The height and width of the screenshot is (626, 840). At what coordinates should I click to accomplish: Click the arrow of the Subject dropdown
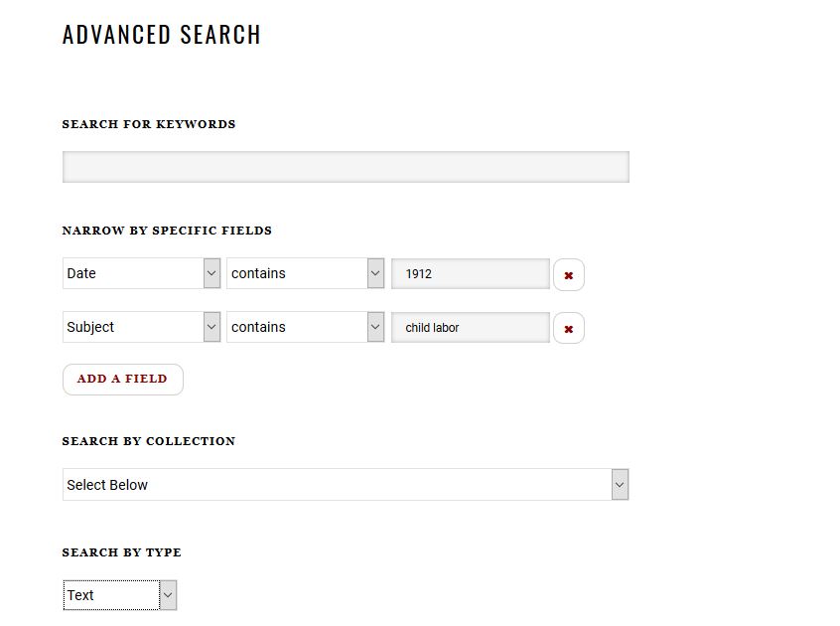(211, 327)
